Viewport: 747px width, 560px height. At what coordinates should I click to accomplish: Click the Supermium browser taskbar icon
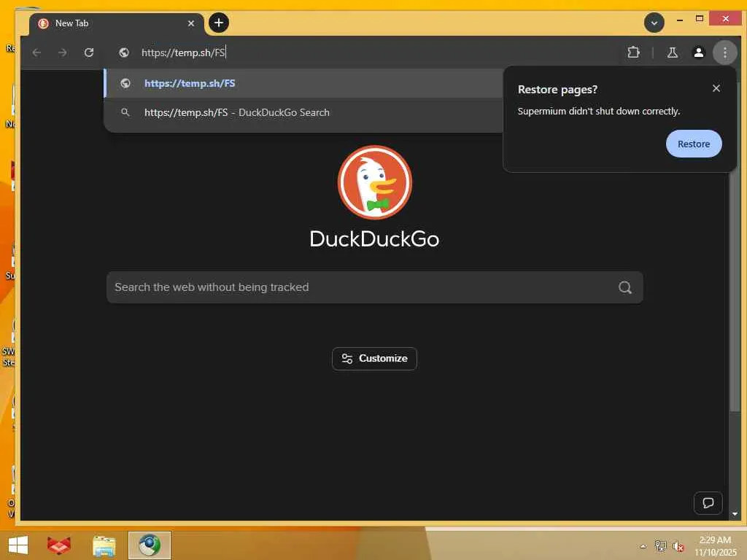coord(150,545)
